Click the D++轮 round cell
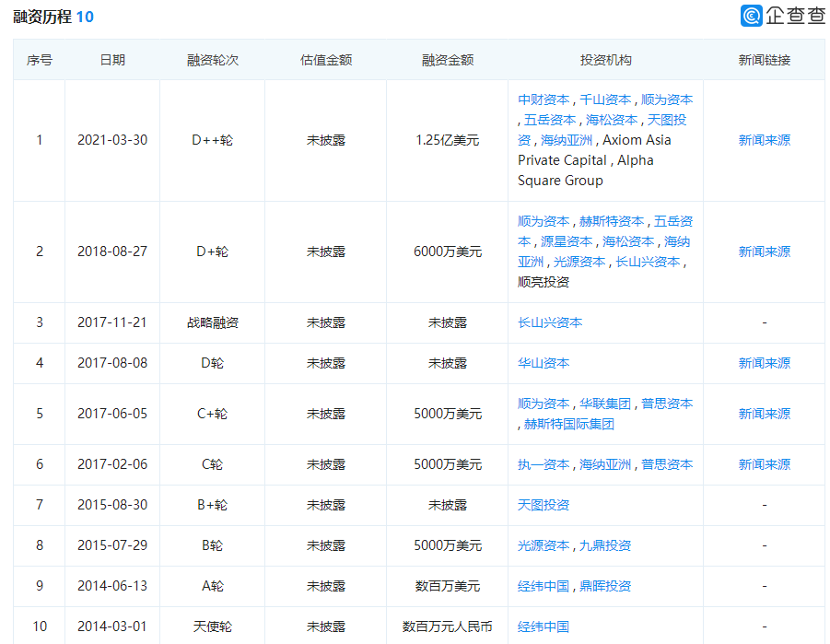 point(212,140)
